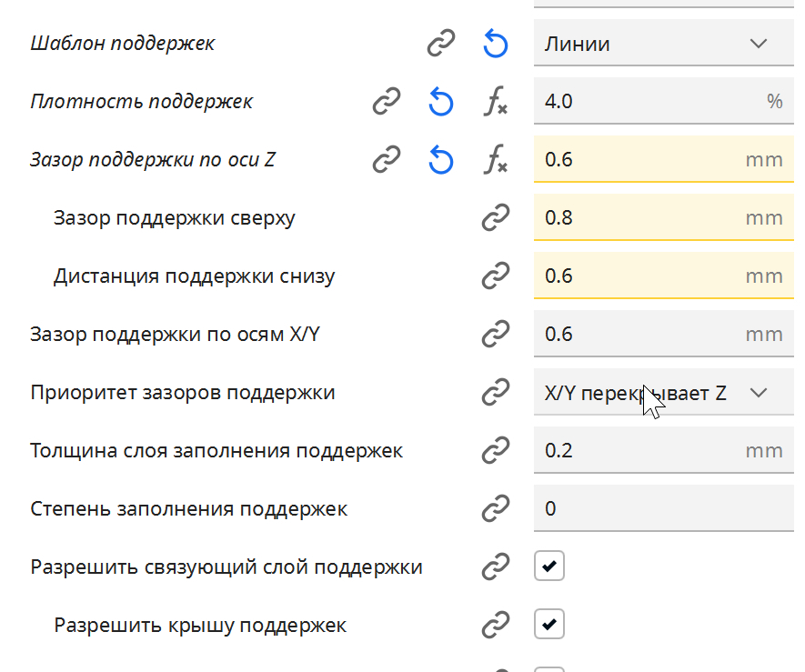Click link icon for Плотность поддержек
This screenshot has width=805, height=672.
387,102
